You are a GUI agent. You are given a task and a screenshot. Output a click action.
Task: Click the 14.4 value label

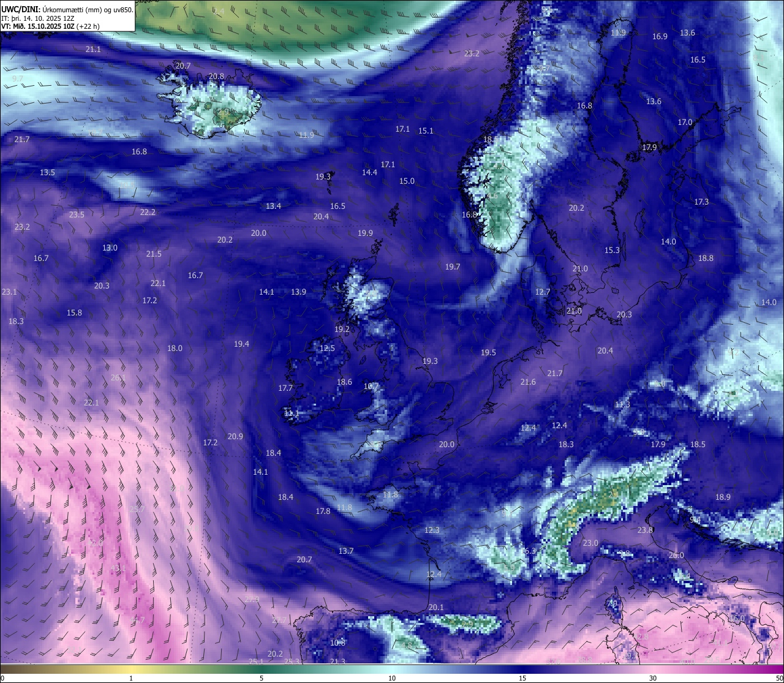[369, 173]
